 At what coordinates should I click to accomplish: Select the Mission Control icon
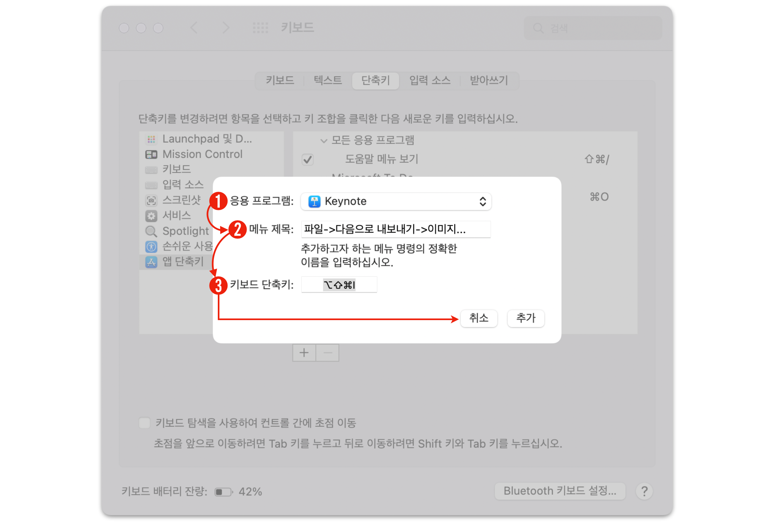(x=151, y=154)
